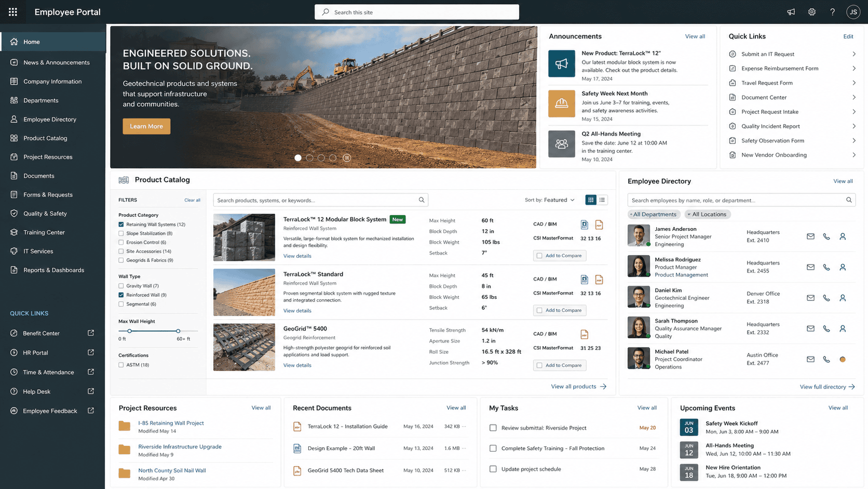The image size is (868, 489).
Task: Open Training Center sidebar item
Action: coord(53,232)
